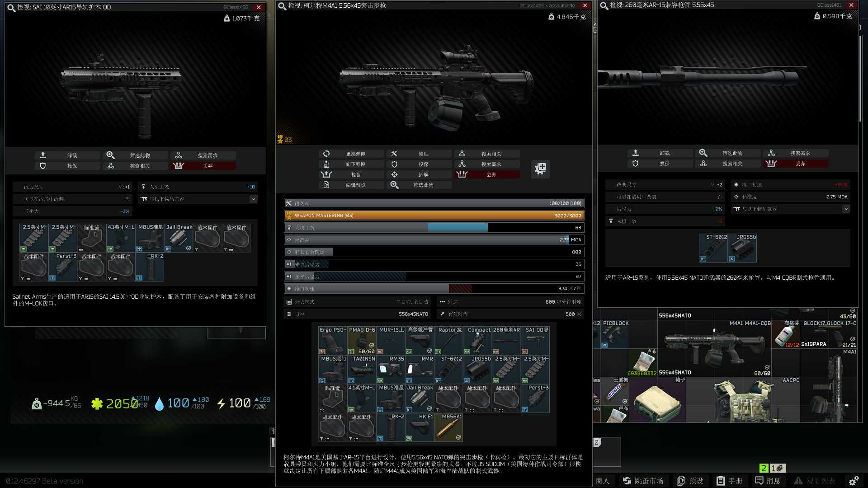Click the orange Weapon Mastering progress bar
The height and width of the screenshot is (488, 868).
click(434, 216)
